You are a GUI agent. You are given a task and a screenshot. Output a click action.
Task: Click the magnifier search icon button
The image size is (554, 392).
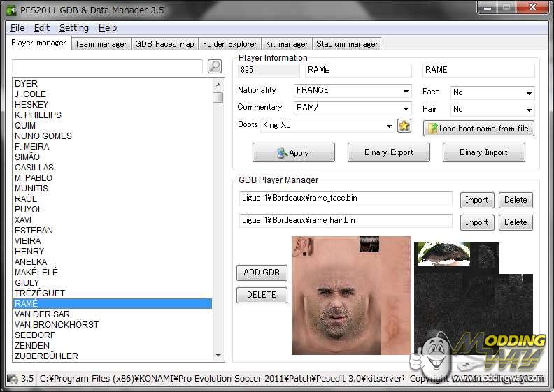coord(215,66)
